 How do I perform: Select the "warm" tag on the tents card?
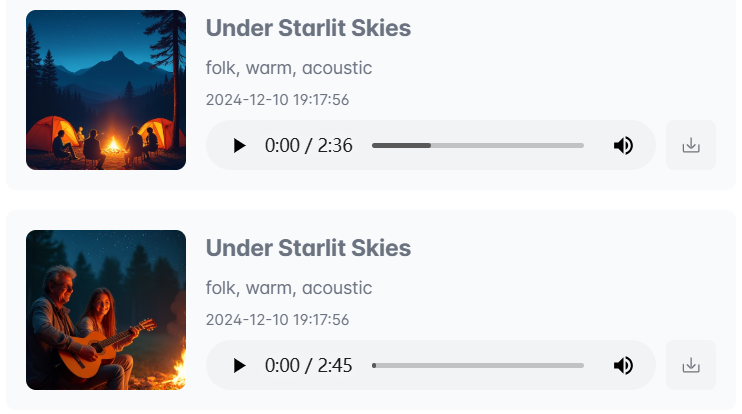click(267, 68)
